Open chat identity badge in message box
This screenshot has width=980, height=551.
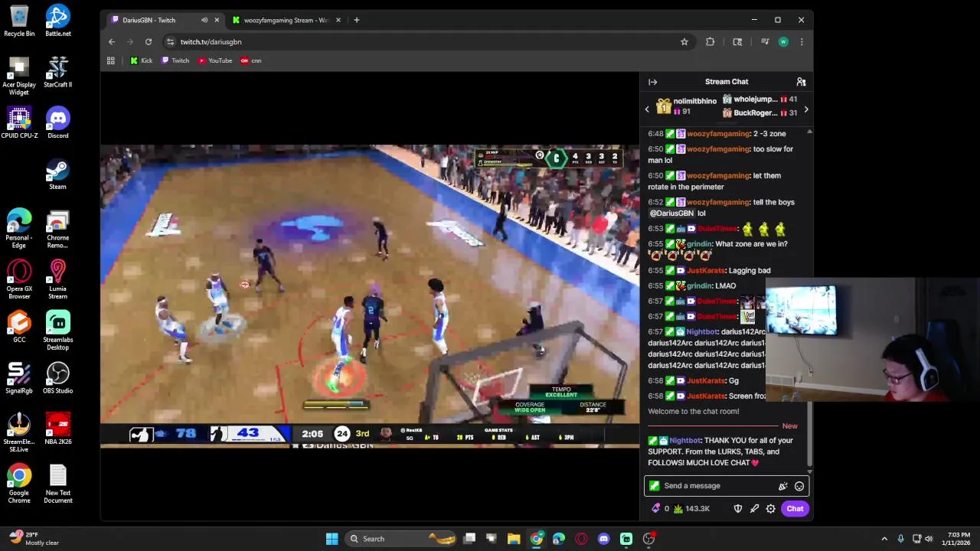(x=654, y=486)
